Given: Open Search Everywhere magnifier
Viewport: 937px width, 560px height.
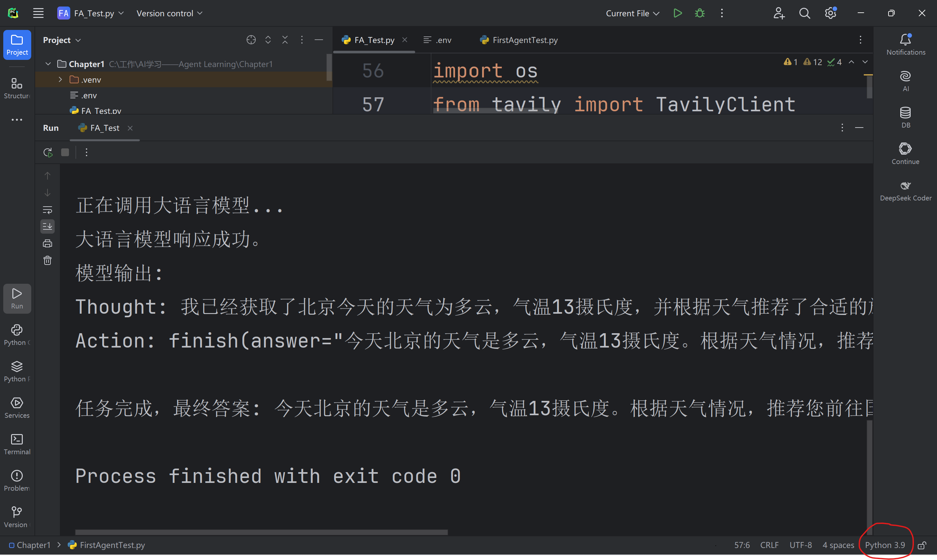Looking at the screenshot, I should click(x=804, y=13).
